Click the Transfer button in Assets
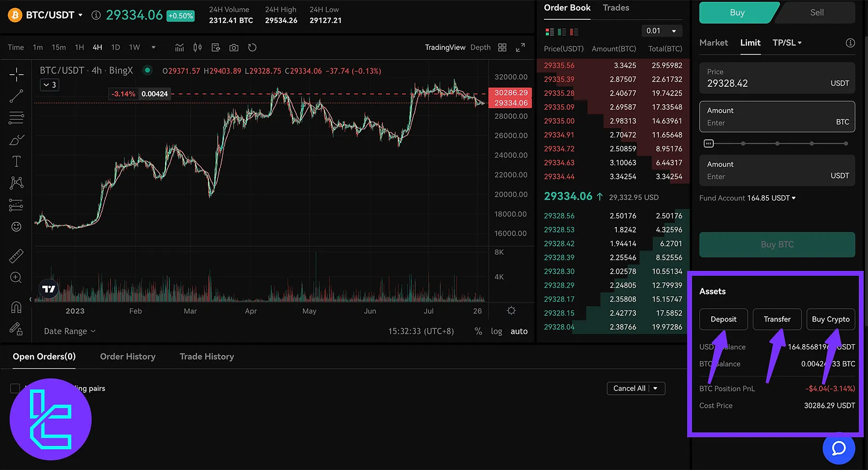Screen dimensions: 868x470 [x=777, y=319]
